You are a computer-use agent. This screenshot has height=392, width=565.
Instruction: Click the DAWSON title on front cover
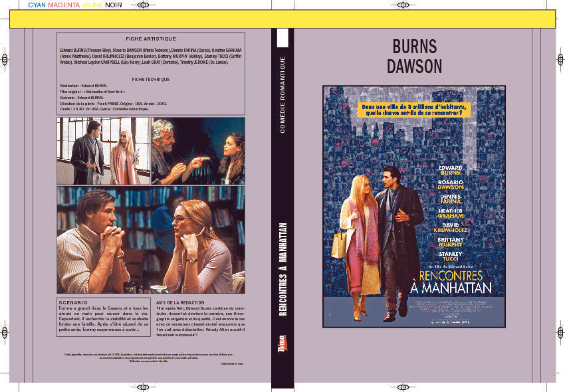click(x=414, y=66)
